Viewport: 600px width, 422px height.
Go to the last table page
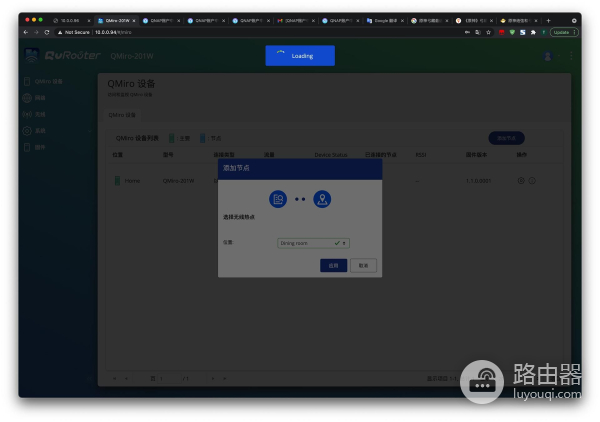tap(225, 378)
